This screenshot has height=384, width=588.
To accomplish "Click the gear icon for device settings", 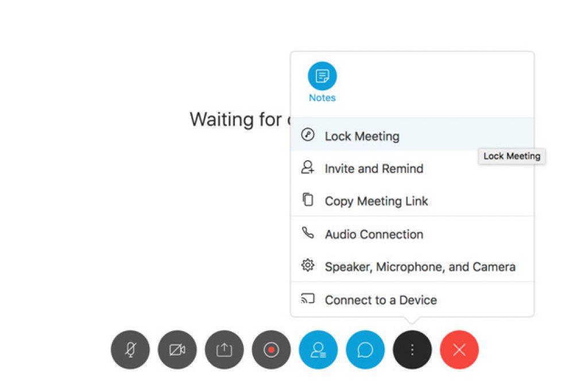I will click(308, 265).
